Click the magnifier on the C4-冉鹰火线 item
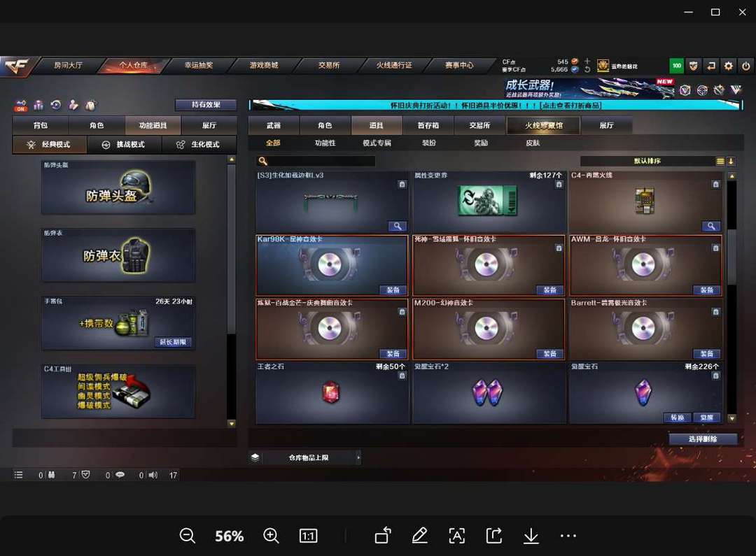The image size is (756, 556). pos(710,226)
